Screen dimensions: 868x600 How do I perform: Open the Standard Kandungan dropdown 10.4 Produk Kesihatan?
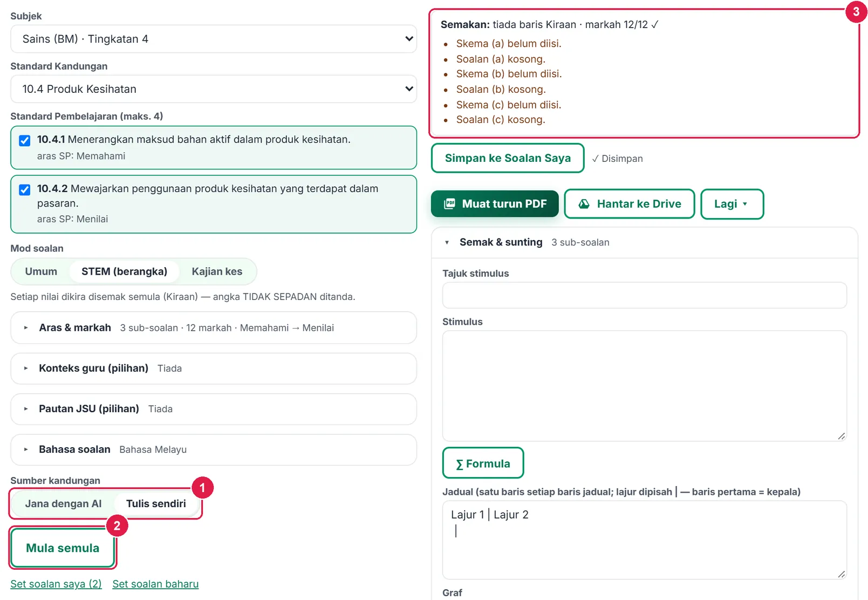[214, 89]
